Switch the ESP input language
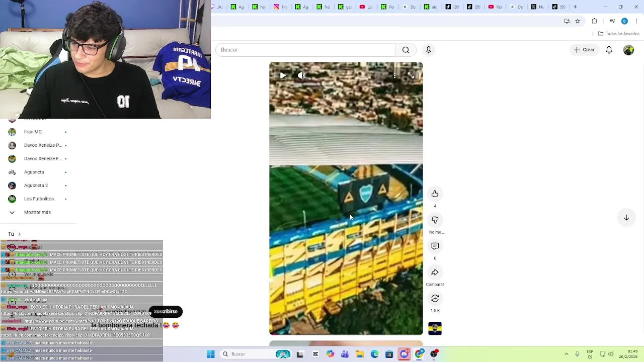This screenshot has width=644, height=362. pos(590,354)
